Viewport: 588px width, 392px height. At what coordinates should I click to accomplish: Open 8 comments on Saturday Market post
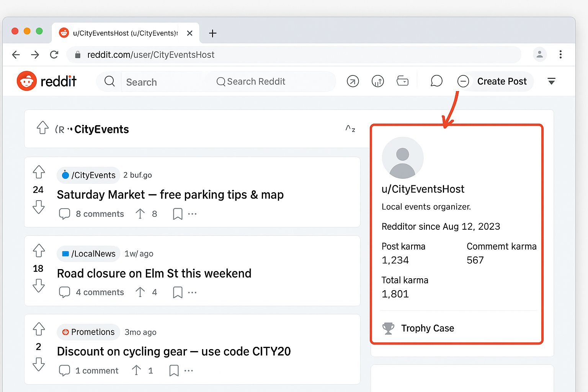[x=100, y=214]
